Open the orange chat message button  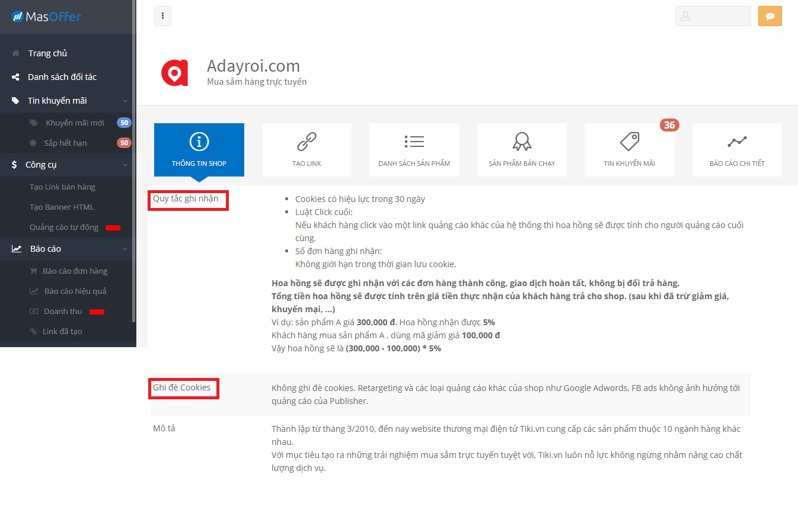[x=770, y=16]
